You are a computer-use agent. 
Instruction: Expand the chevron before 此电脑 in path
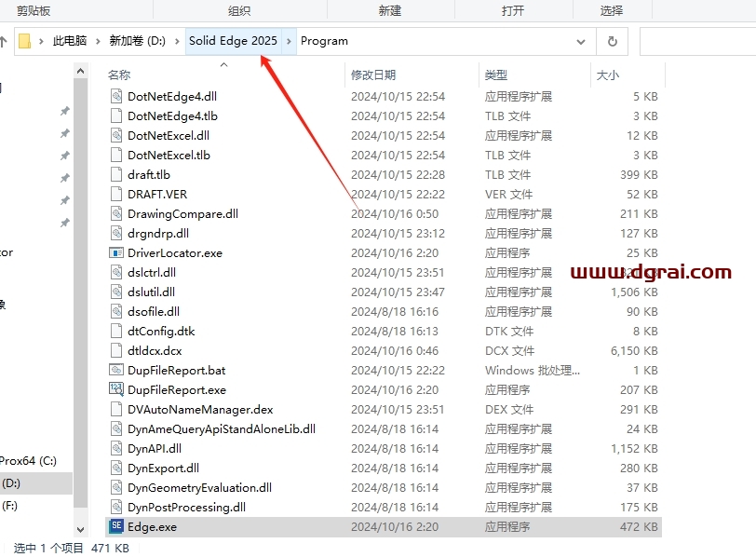coord(41,42)
